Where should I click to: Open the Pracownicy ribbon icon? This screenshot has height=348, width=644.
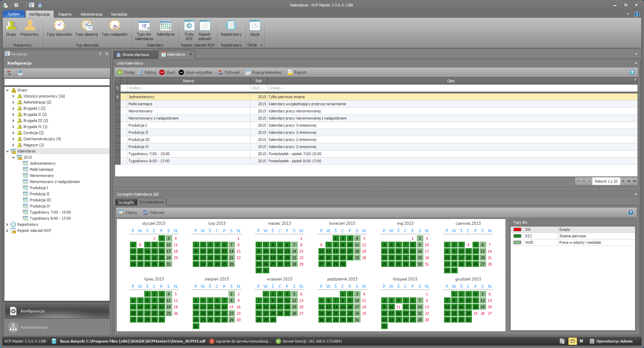point(30,28)
